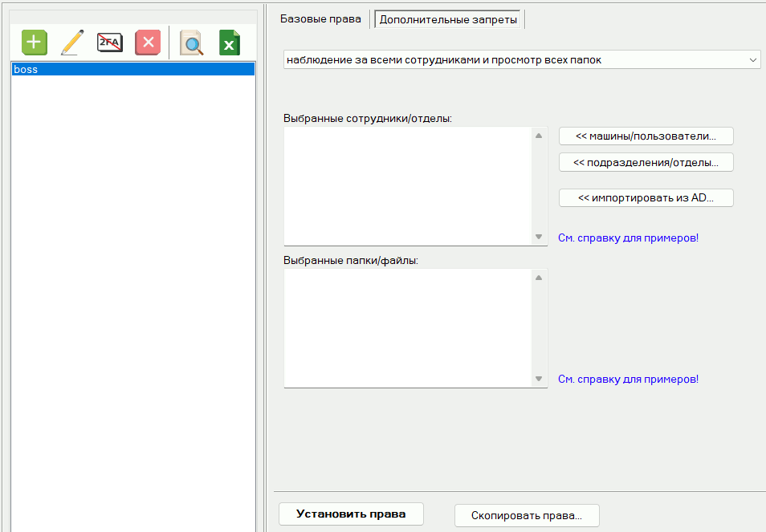
Task: Click the magnifier search document icon
Action: (191, 43)
